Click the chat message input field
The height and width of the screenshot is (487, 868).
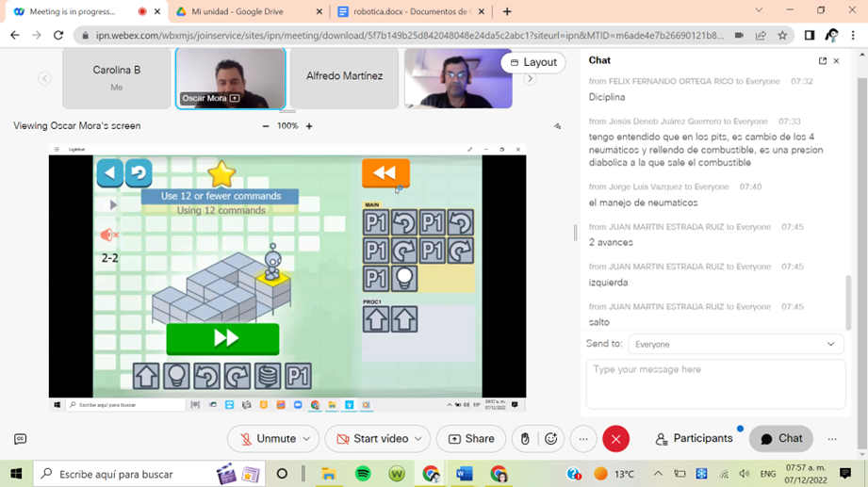715,384
